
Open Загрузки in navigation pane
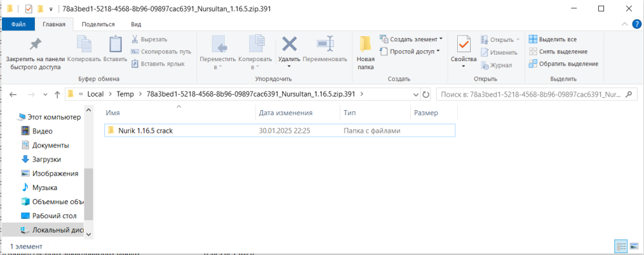[41, 159]
